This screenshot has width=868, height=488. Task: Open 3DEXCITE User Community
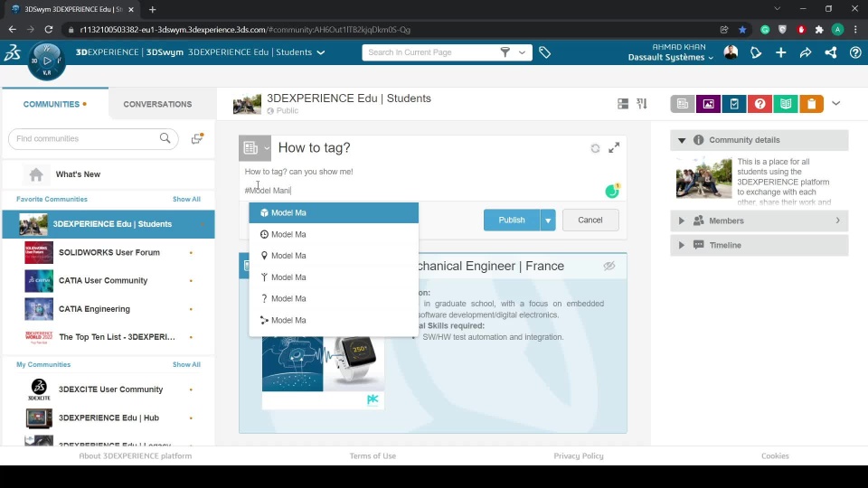[108, 389]
